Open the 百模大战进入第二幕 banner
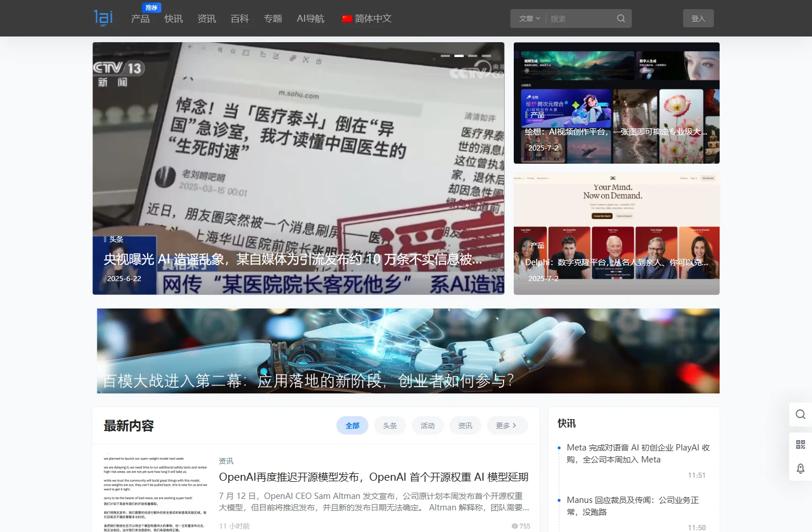This screenshot has width=812, height=532. pyautogui.click(x=408, y=351)
